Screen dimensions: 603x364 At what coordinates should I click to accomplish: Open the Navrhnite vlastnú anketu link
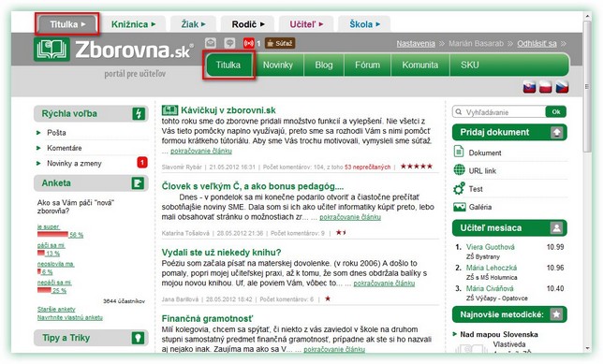(70, 317)
